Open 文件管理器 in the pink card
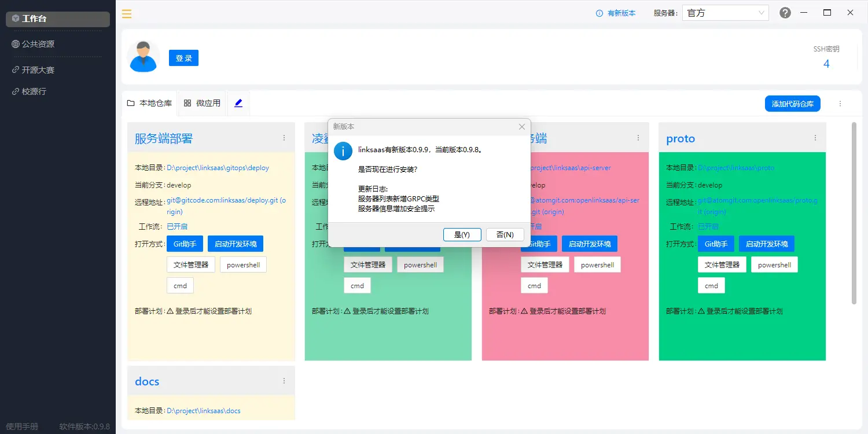Viewport: 868px width, 434px height. click(x=545, y=264)
